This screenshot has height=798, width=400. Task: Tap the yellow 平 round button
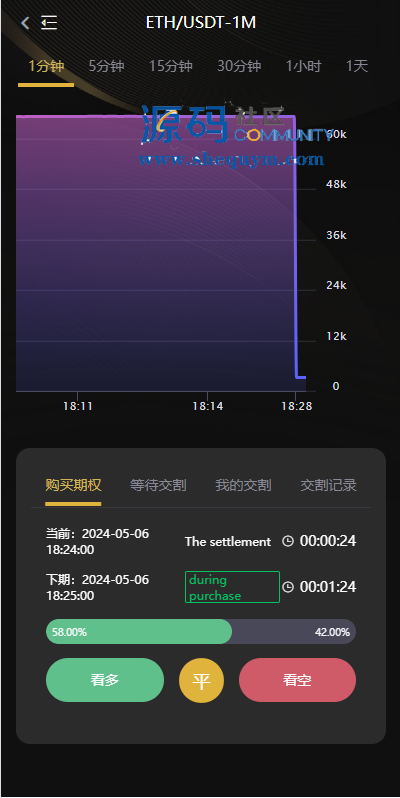202,681
